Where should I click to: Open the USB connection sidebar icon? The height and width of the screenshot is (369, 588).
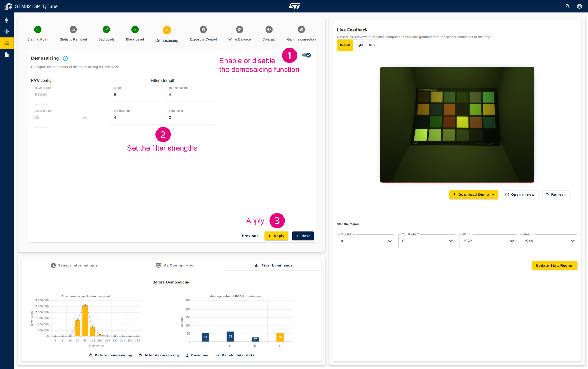[x=7, y=20]
